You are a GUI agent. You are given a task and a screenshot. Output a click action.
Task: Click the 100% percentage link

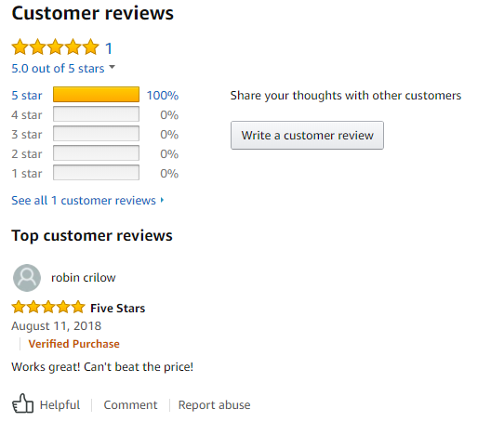pyautogui.click(x=163, y=96)
